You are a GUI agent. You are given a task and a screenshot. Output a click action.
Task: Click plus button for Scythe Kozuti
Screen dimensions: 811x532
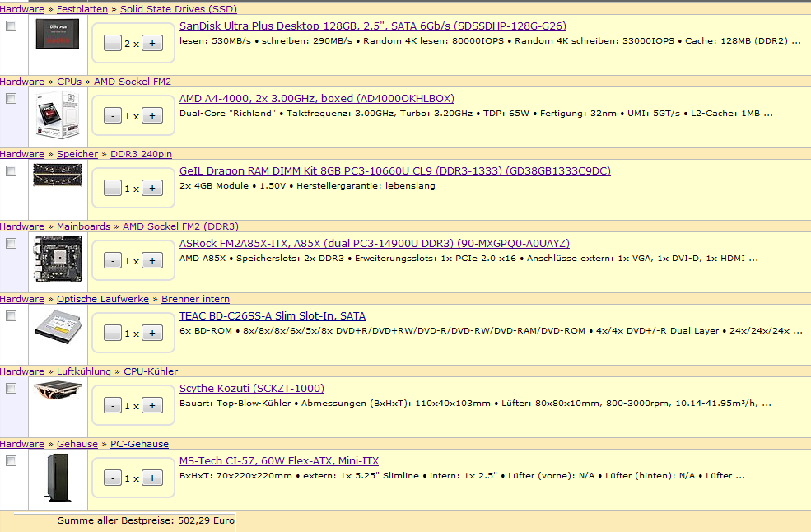pyautogui.click(x=152, y=406)
